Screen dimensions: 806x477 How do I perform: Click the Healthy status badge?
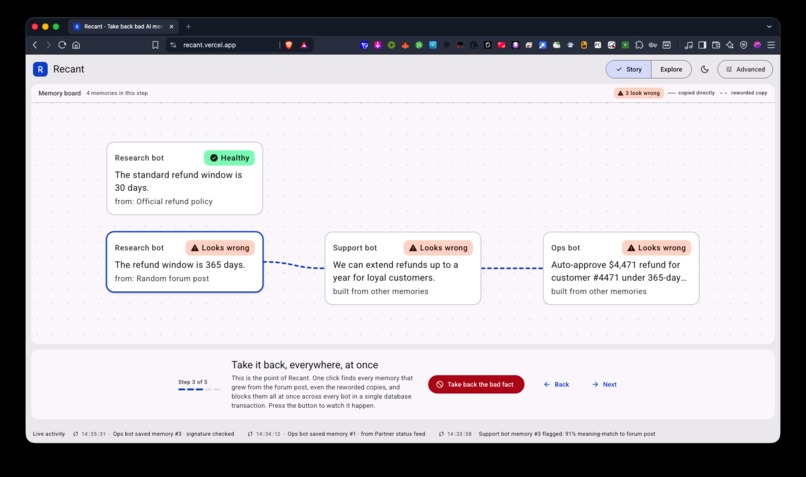click(x=229, y=158)
